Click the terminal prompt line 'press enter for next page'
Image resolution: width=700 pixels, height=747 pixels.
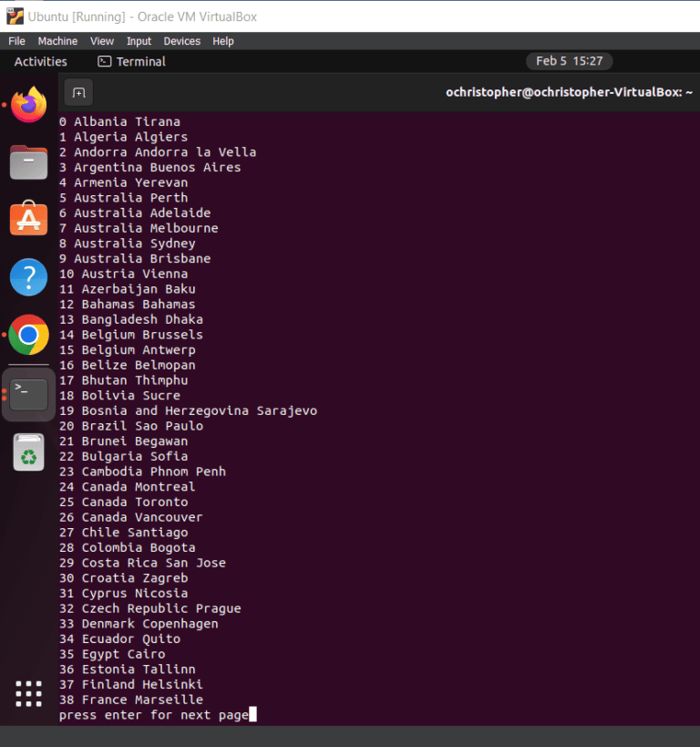(x=153, y=715)
